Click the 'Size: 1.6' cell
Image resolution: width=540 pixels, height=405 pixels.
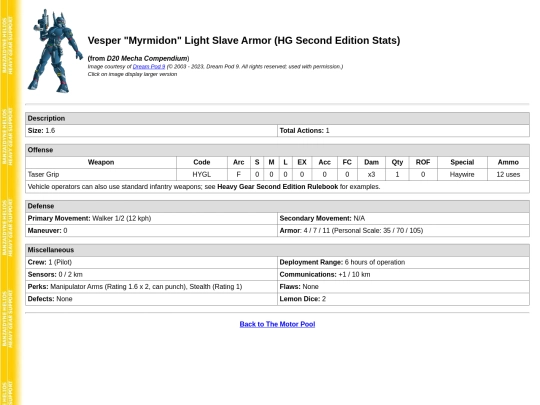[x=151, y=131]
